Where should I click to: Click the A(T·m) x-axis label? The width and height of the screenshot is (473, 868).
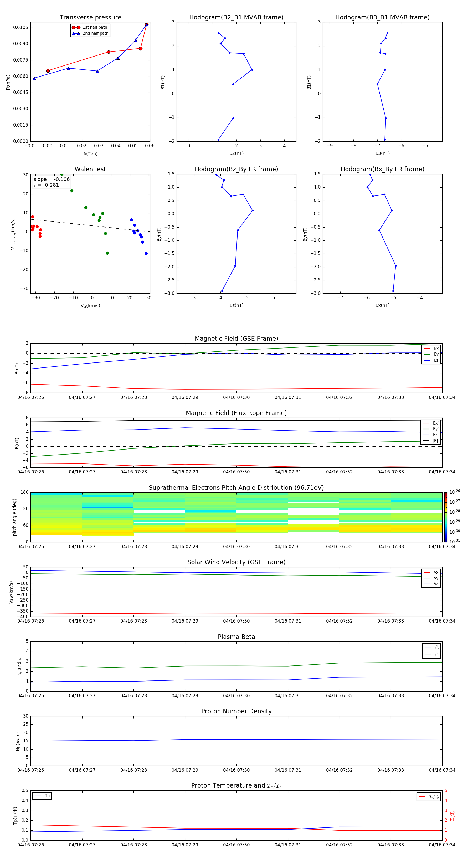tap(90, 154)
